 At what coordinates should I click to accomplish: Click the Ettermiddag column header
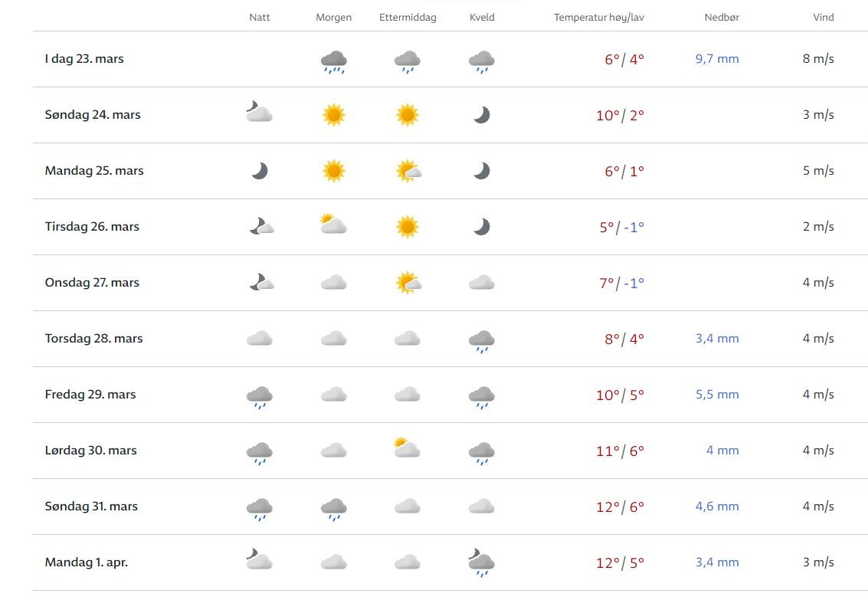pos(408,18)
